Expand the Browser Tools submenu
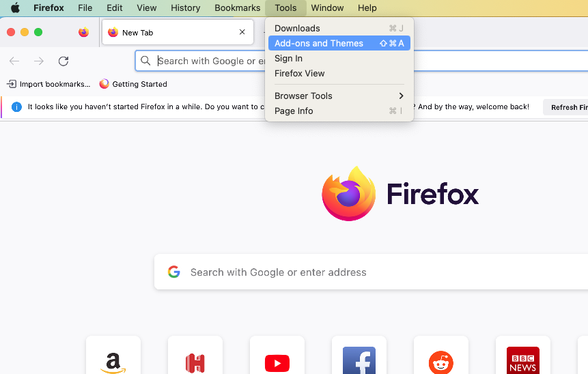The width and height of the screenshot is (588, 374). pyautogui.click(x=339, y=96)
